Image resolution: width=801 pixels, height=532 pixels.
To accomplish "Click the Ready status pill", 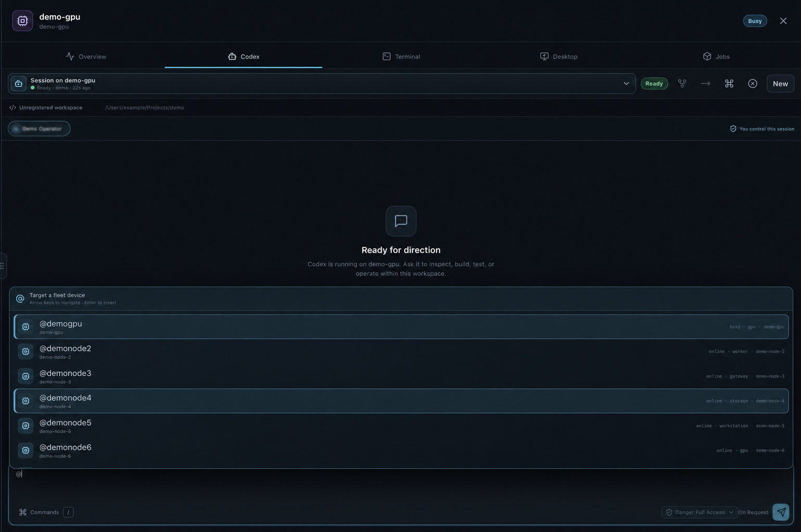I will point(654,83).
